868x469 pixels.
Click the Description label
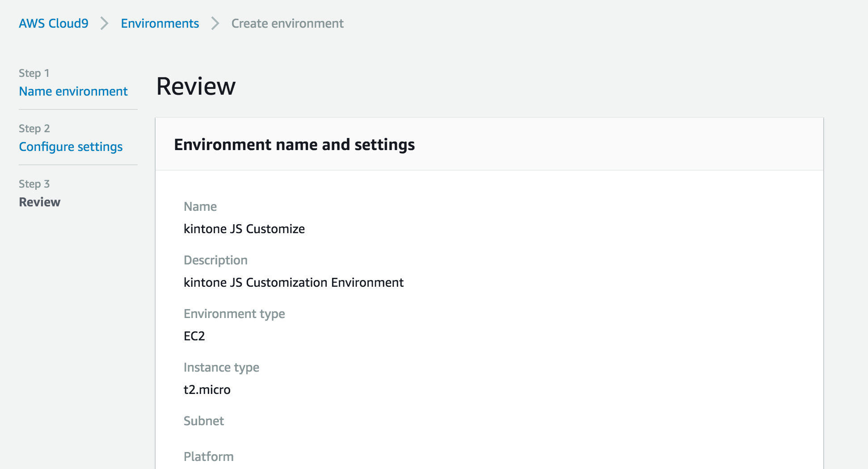(x=215, y=260)
